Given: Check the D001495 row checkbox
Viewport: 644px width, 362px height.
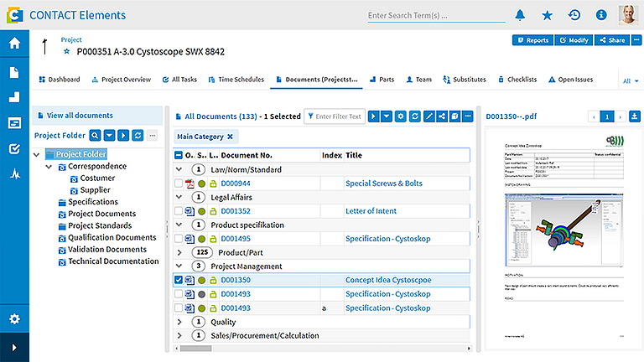Looking at the screenshot, I should click(x=179, y=239).
